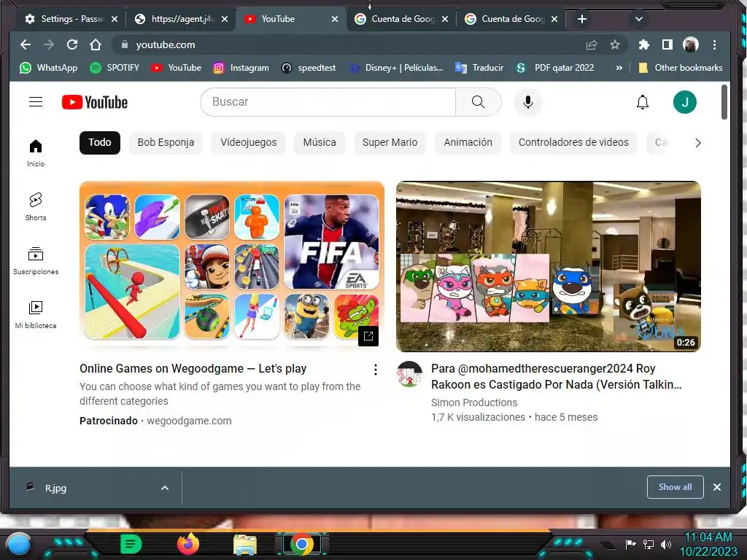Select the Bob Esponja filter chip
Viewport: 747px width, 560px height.
pyautogui.click(x=166, y=143)
